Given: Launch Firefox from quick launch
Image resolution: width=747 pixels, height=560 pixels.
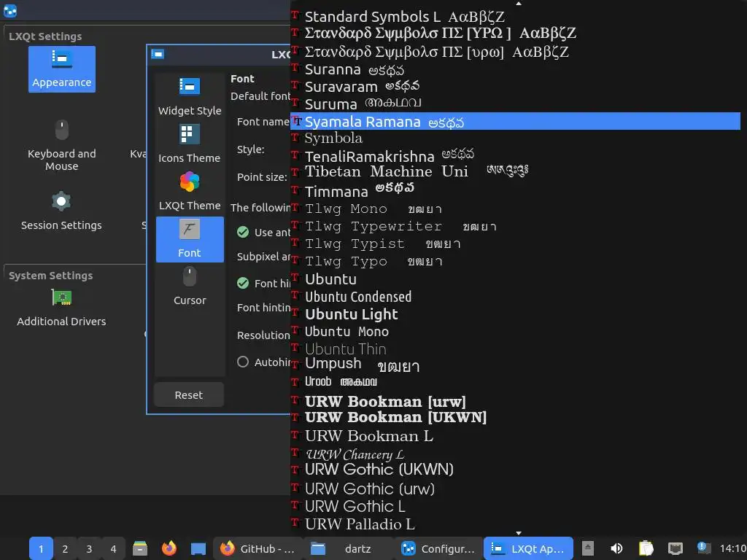Looking at the screenshot, I should 169,548.
